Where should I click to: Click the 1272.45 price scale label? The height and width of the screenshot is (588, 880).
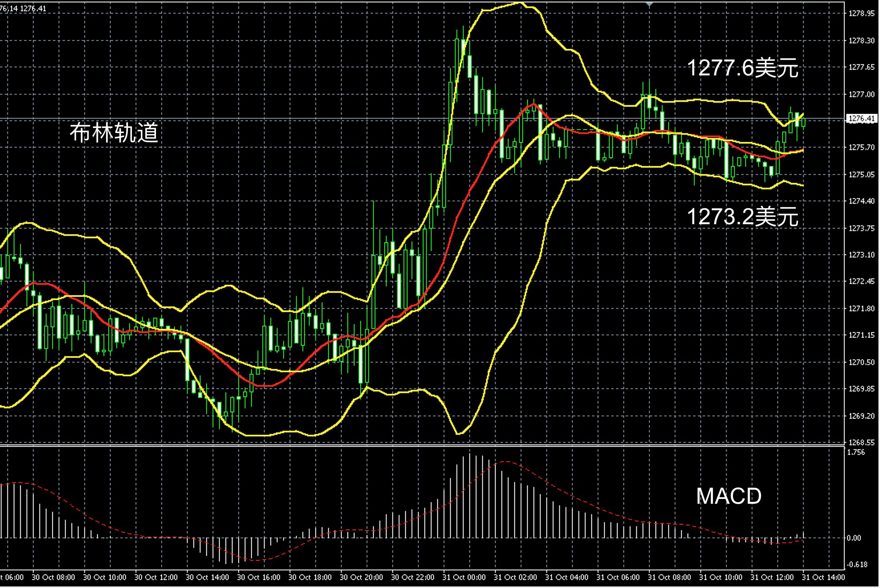pos(862,282)
